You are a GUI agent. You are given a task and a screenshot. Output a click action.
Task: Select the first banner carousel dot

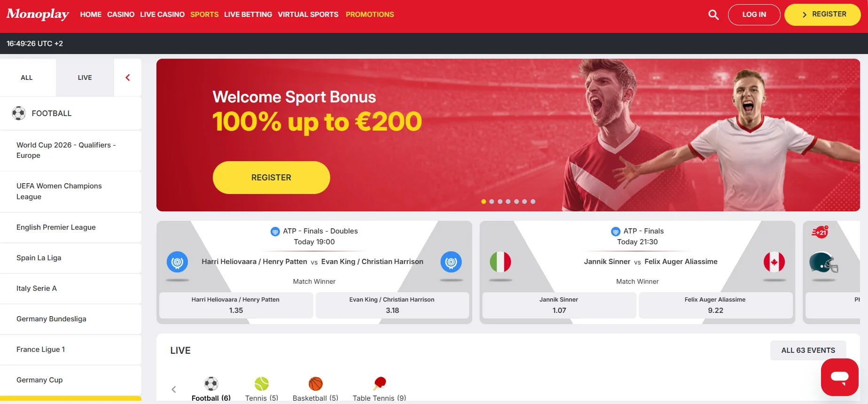pyautogui.click(x=484, y=202)
